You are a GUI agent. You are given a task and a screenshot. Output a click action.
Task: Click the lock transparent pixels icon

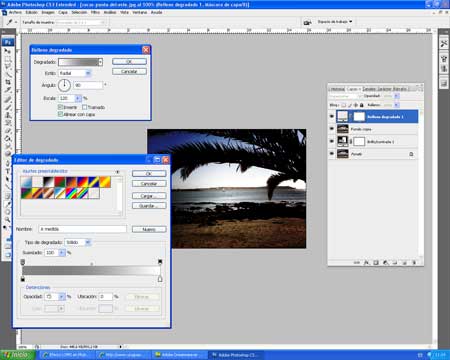343,105
